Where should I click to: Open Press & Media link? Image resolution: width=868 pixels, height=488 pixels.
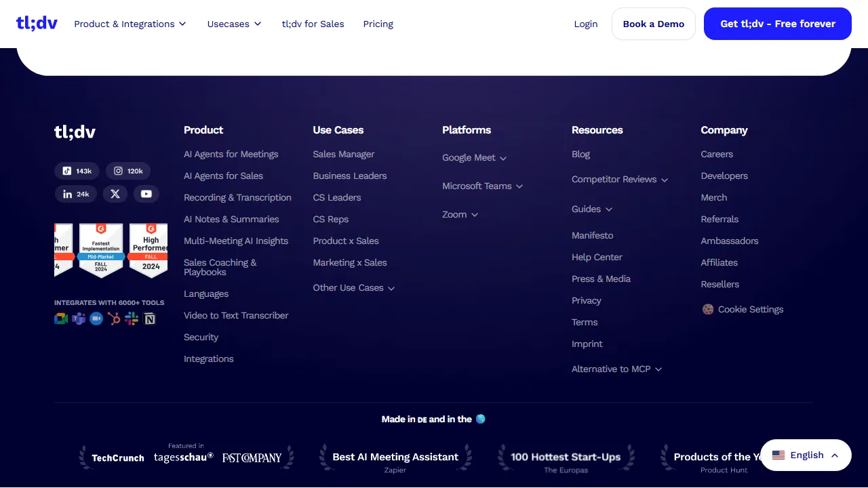tap(601, 279)
